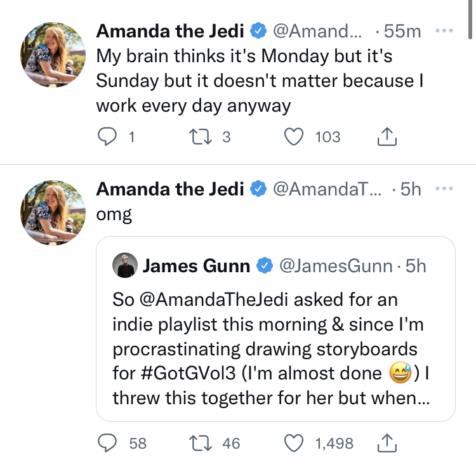Open the #GotGVol3 hashtag

coord(188,373)
